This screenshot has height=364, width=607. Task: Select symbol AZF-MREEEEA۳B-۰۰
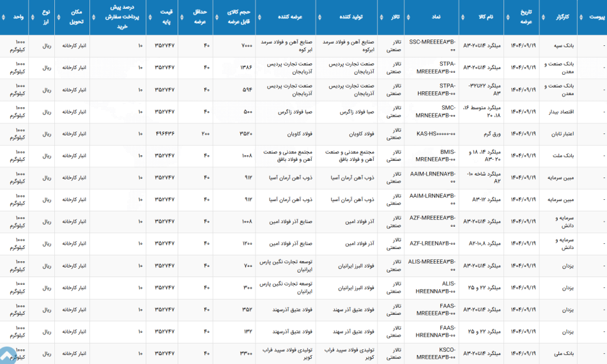[433, 222]
